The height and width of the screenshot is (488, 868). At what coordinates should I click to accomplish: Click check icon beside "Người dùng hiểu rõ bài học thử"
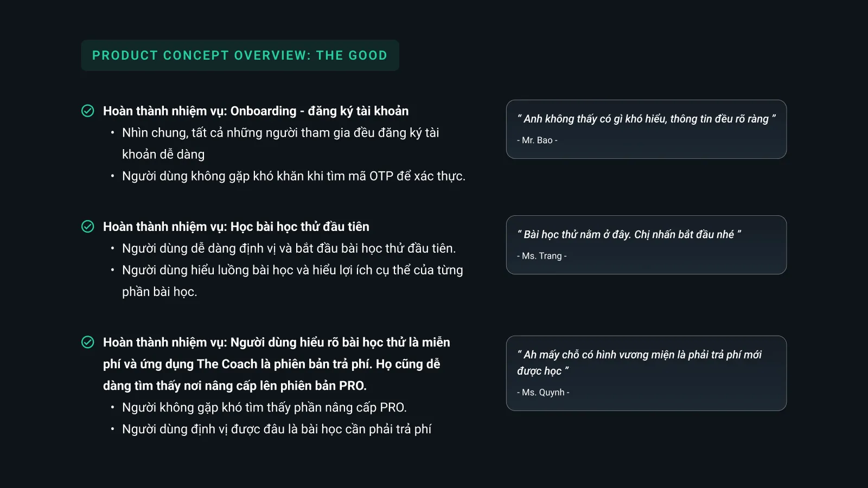click(x=87, y=342)
